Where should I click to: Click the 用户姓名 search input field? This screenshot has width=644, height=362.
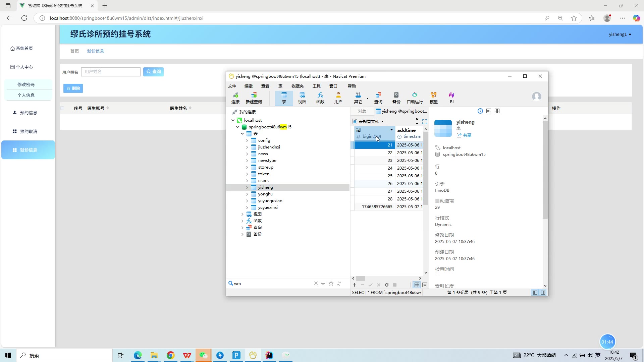point(111,72)
